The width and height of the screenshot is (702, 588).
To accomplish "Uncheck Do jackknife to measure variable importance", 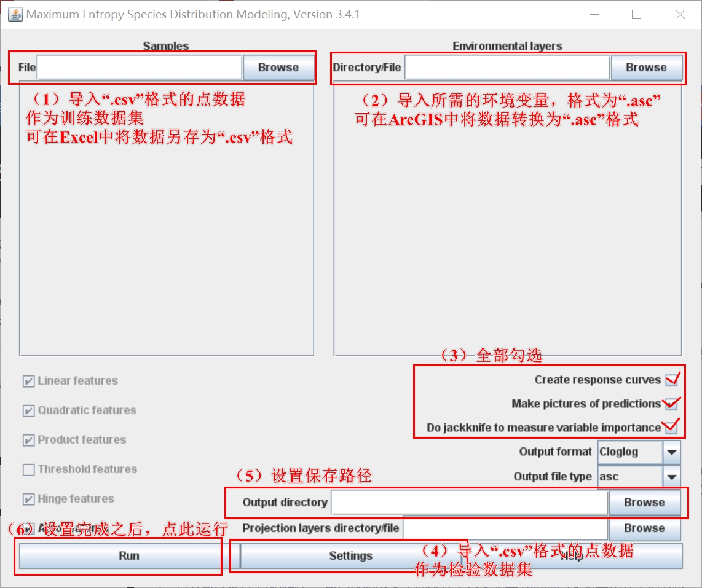I will [x=671, y=428].
